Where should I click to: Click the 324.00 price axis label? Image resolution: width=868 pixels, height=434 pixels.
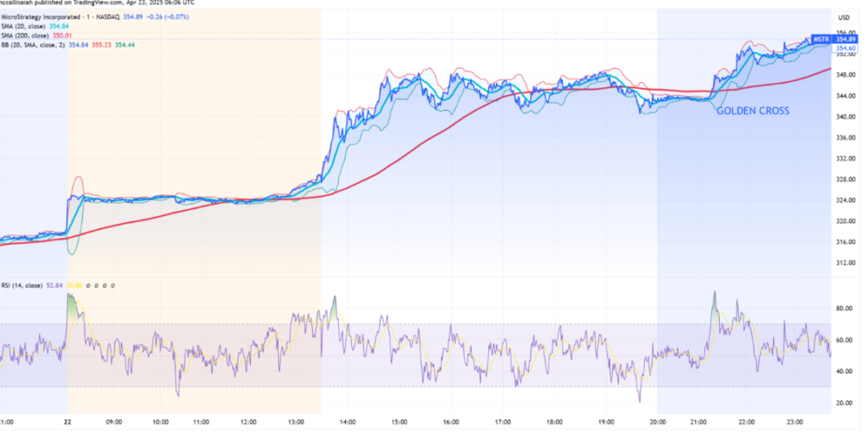845,200
